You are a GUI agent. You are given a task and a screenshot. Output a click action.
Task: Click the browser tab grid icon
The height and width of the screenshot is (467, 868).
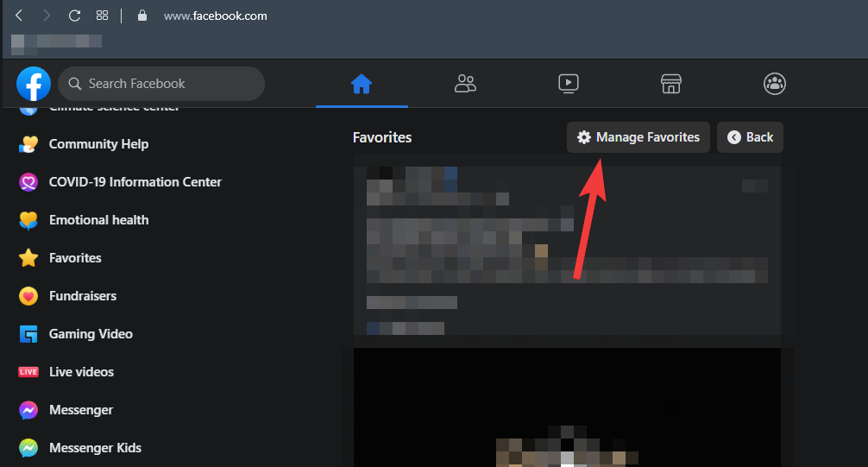click(103, 16)
